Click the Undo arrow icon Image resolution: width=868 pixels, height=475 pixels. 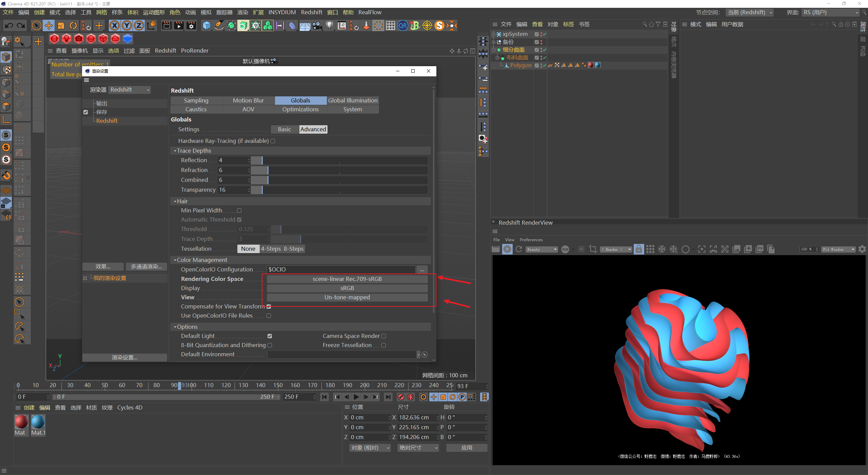tap(9, 25)
